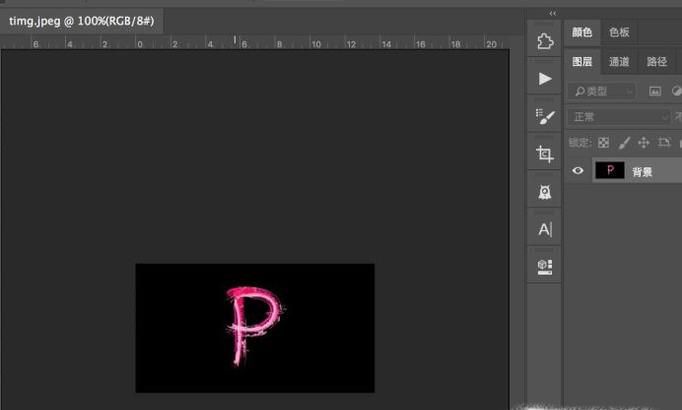
Task: Switch to the 色板 swatches tab
Action: [619, 32]
